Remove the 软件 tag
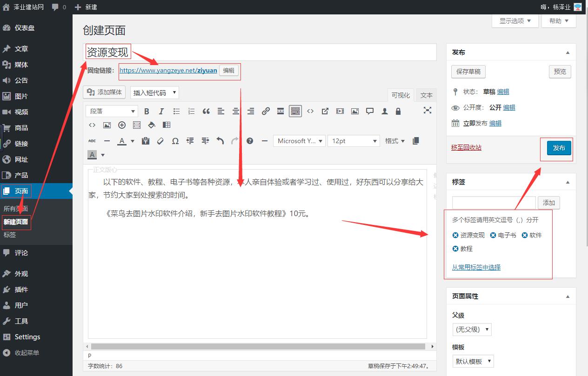 tap(525, 235)
